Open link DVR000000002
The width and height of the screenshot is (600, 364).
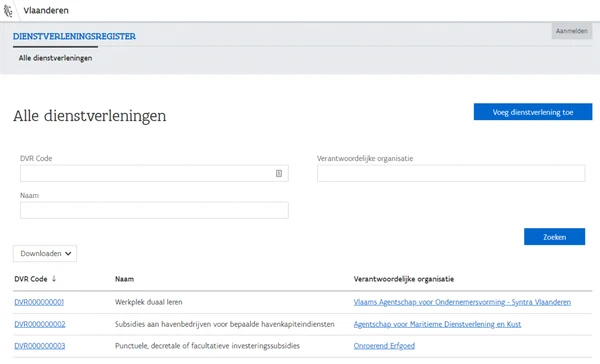40,324
